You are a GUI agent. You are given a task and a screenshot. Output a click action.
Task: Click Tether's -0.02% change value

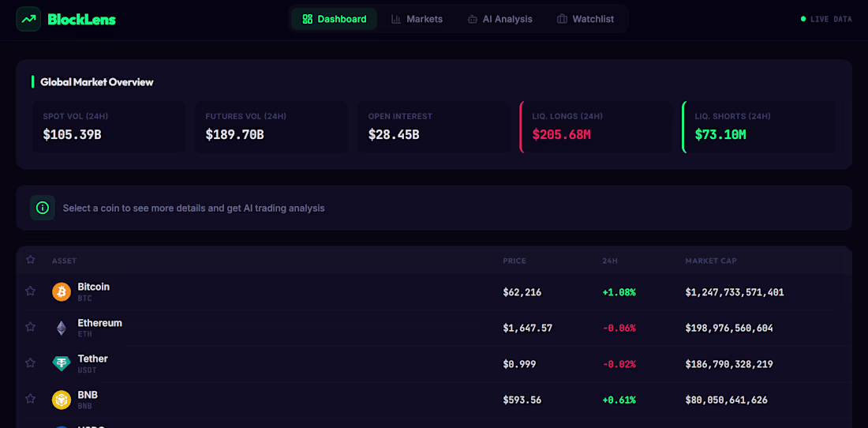[x=619, y=364]
